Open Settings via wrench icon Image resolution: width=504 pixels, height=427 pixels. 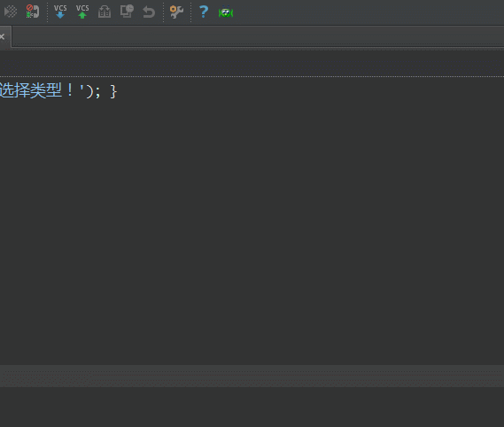tap(176, 12)
